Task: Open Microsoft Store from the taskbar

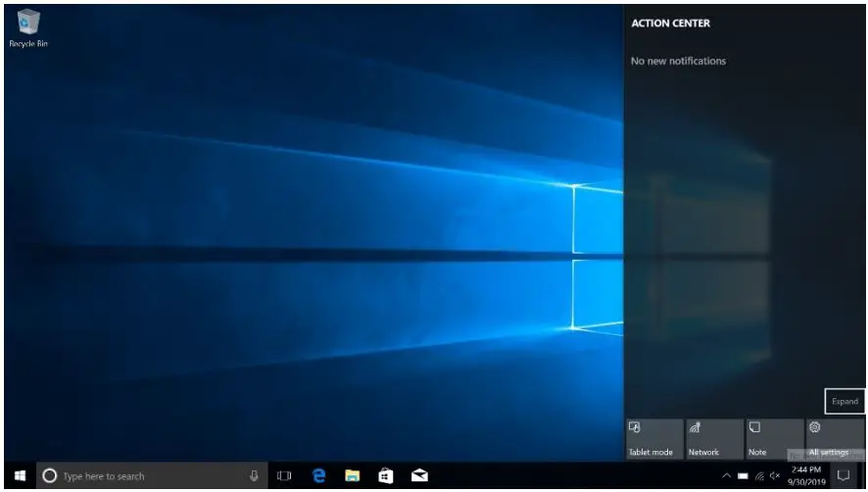Action: pos(386,475)
